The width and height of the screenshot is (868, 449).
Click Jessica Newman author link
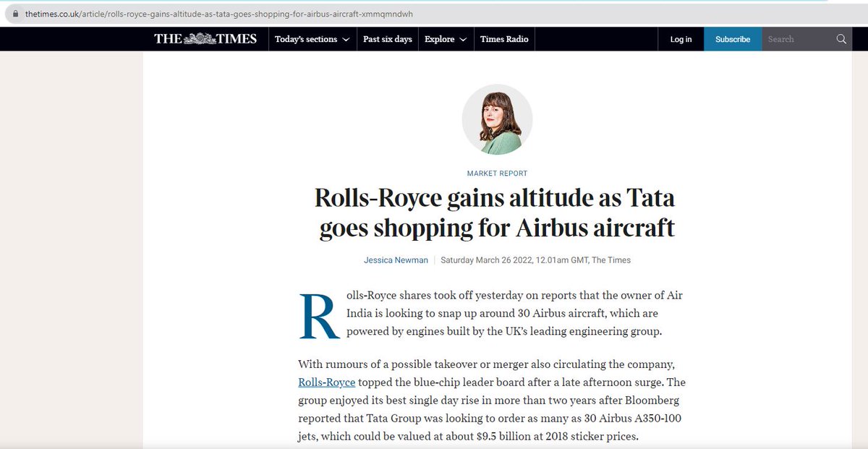396,260
